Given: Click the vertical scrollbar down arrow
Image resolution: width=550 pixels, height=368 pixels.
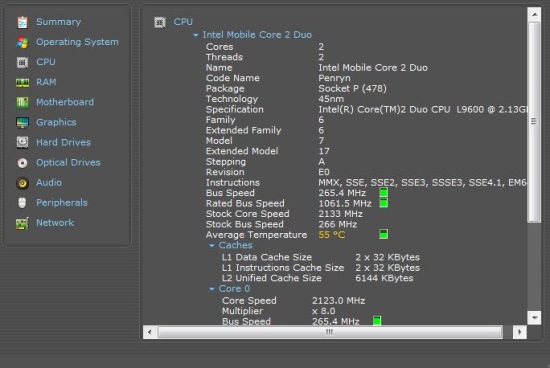Looking at the screenshot, I should 534,318.
